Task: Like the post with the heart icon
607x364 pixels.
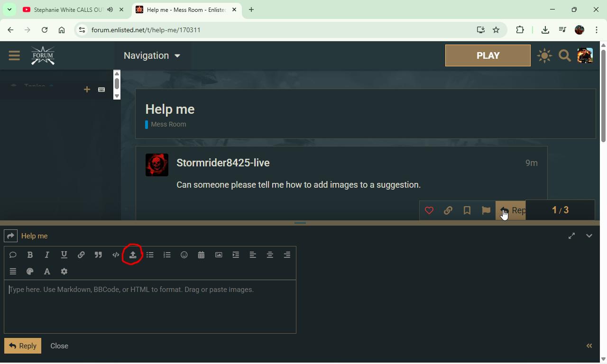Action: click(x=429, y=210)
